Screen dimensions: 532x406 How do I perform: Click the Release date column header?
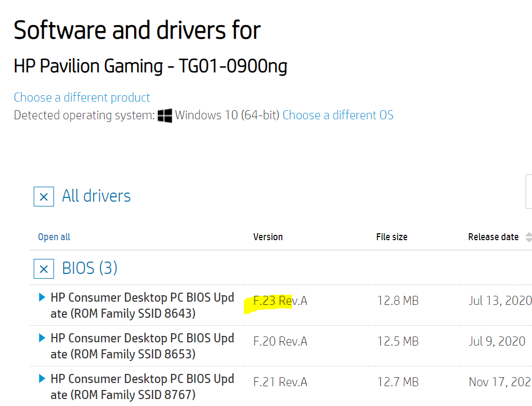point(494,237)
